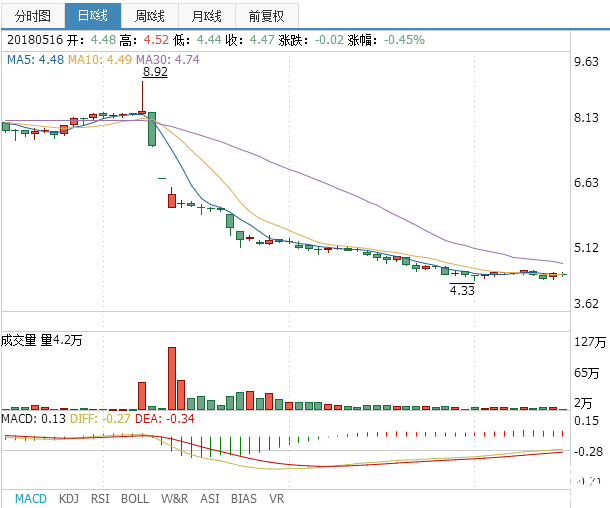Select the MACD indicator
Image resolution: width=610 pixels, height=508 pixels.
click(31, 498)
